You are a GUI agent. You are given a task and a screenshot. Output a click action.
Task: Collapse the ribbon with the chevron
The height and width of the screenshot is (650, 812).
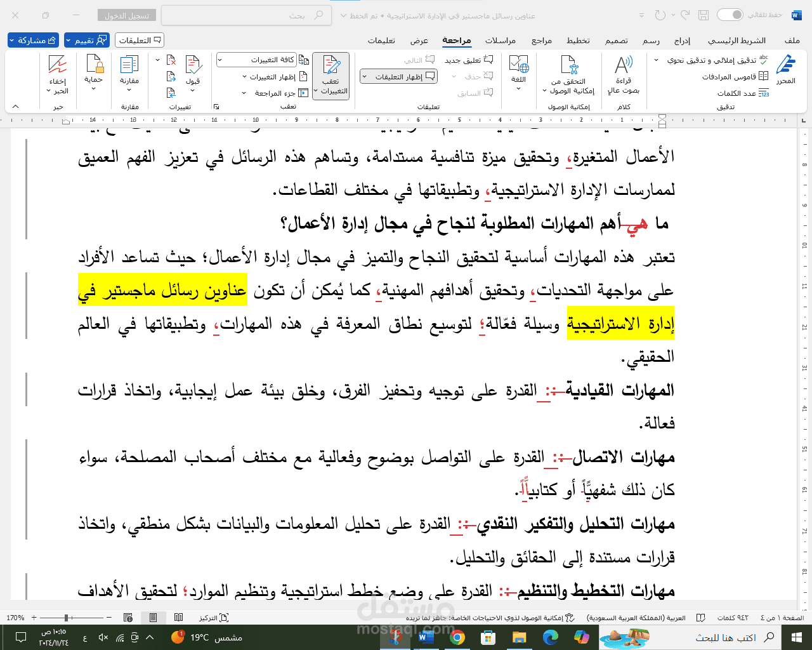[x=16, y=107]
